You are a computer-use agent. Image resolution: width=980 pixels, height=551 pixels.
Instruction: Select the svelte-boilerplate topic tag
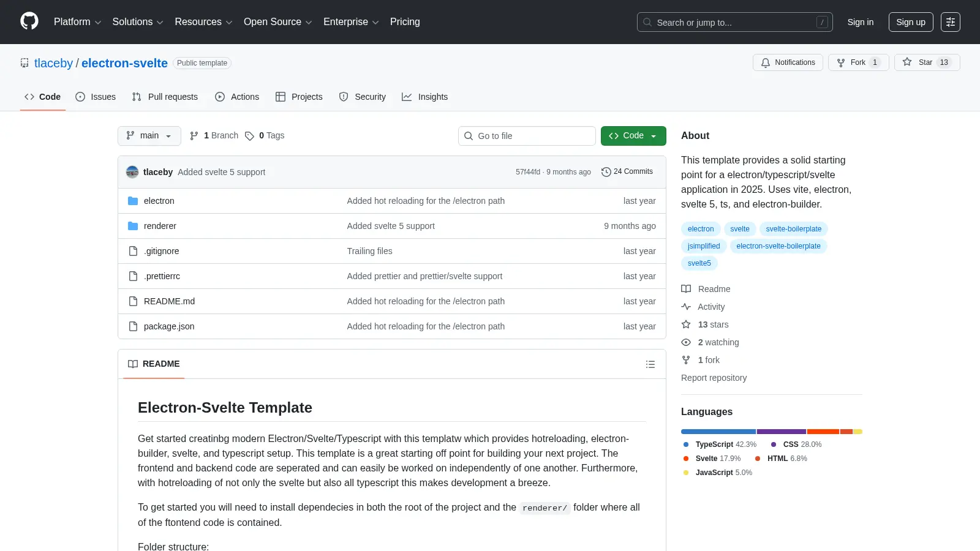click(x=794, y=229)
